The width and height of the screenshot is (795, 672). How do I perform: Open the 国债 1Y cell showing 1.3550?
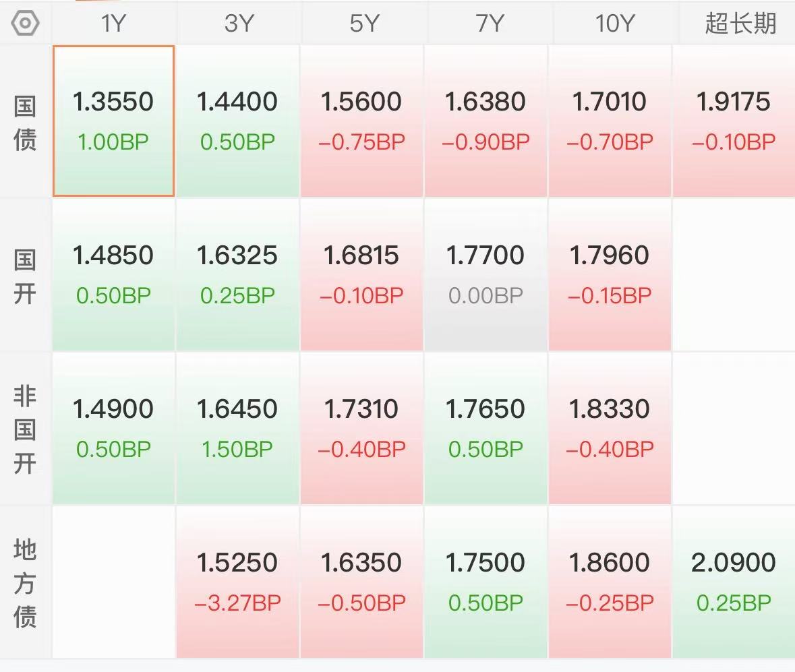coord(113,121)
